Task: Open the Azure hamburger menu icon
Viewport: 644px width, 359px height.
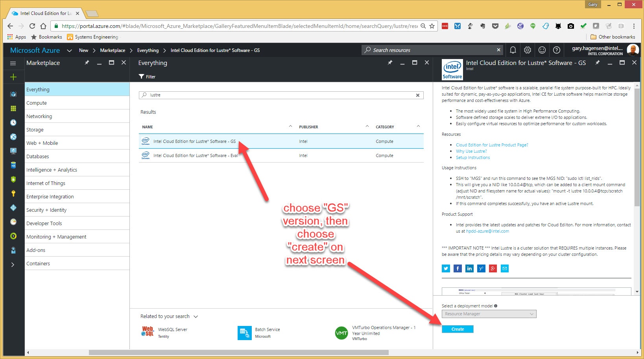Action: pyautogui.click(x=13, y=63)
